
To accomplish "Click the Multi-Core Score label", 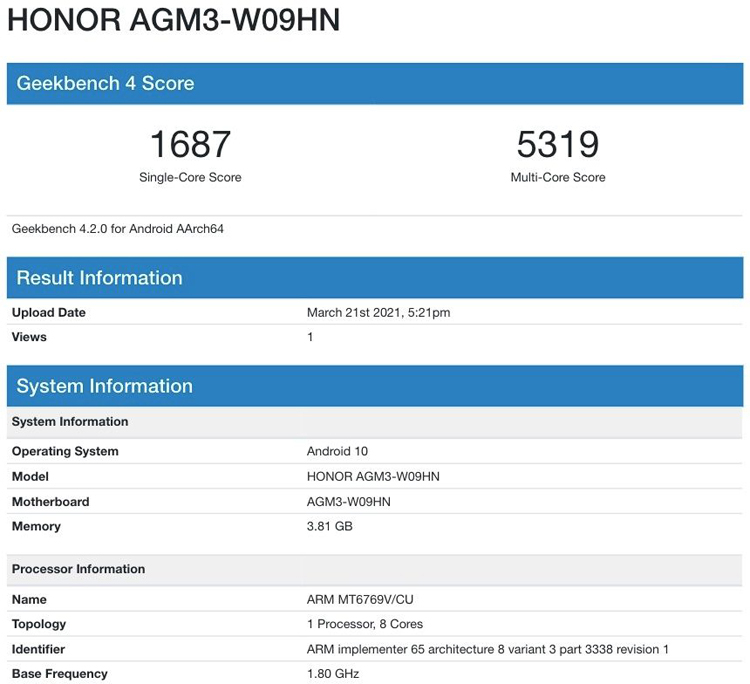I will 558,177.
